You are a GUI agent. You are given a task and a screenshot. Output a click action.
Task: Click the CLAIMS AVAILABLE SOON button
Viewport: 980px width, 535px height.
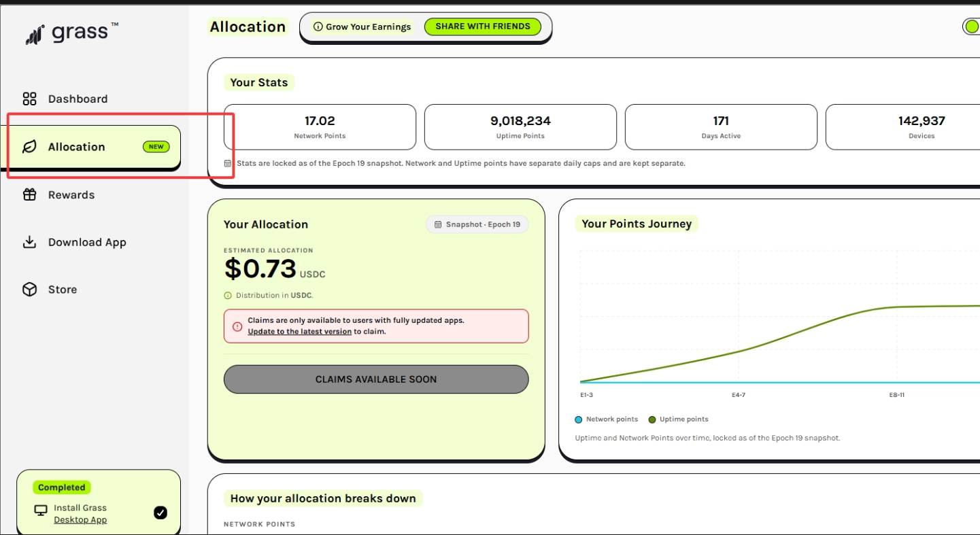coord(376,379)
